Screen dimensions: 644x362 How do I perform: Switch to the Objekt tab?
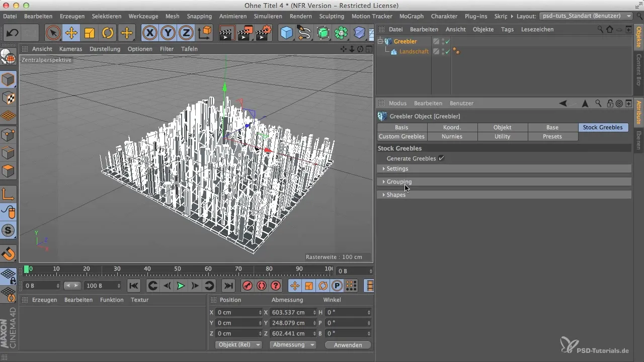[x=503, y=127]
